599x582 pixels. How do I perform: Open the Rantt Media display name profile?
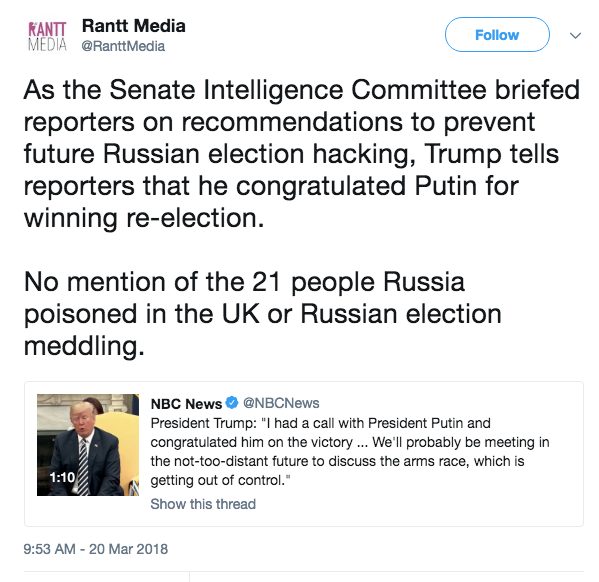pos(134,26)
